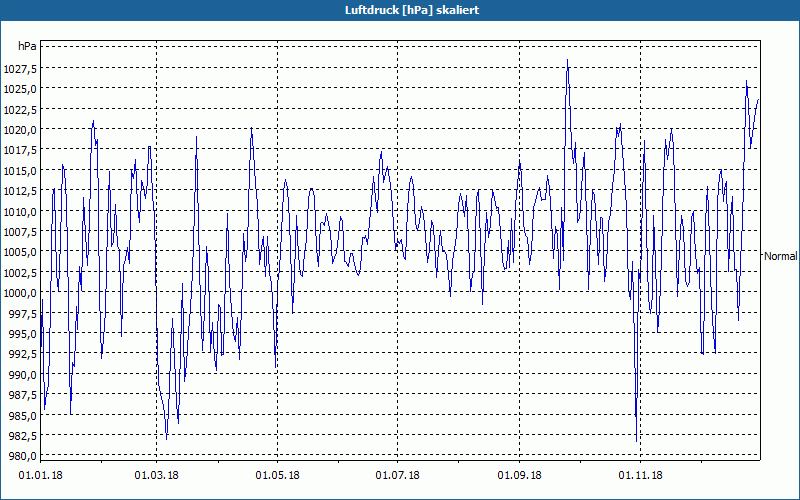Screen dimensions: 800x500
Task: Select the 1025,0 pressure axis label
Action: [20, 89]
